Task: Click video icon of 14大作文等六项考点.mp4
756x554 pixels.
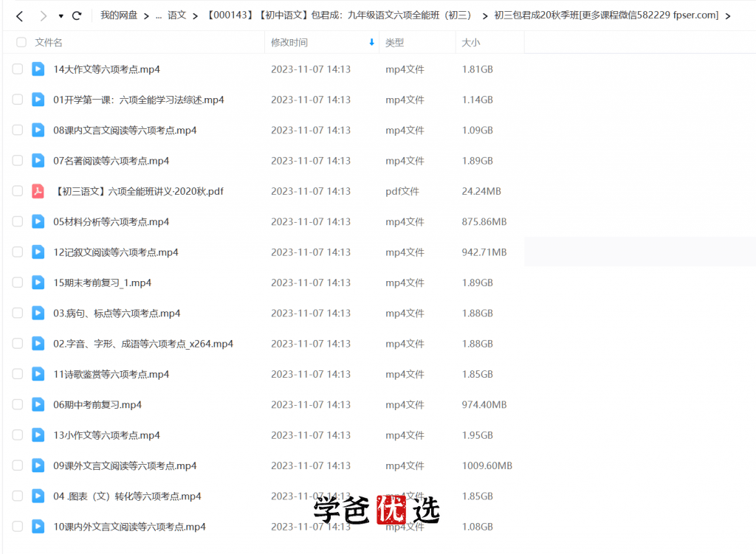Action: coord(38,69)
